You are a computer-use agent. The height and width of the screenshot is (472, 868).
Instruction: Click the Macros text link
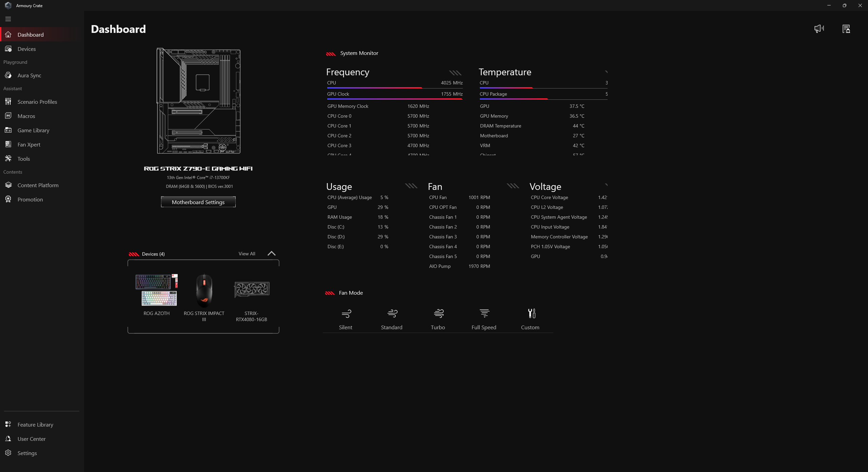tap(26, 116)
